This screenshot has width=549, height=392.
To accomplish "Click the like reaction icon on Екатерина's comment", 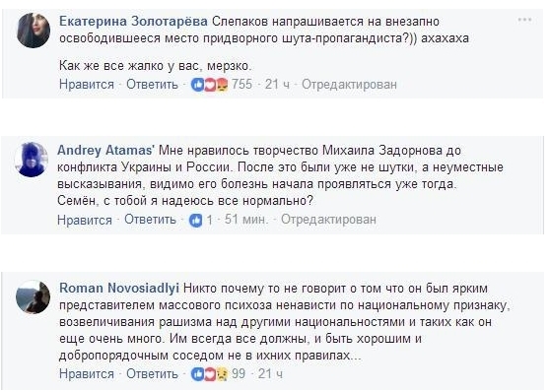I will [x=197, y=85].
